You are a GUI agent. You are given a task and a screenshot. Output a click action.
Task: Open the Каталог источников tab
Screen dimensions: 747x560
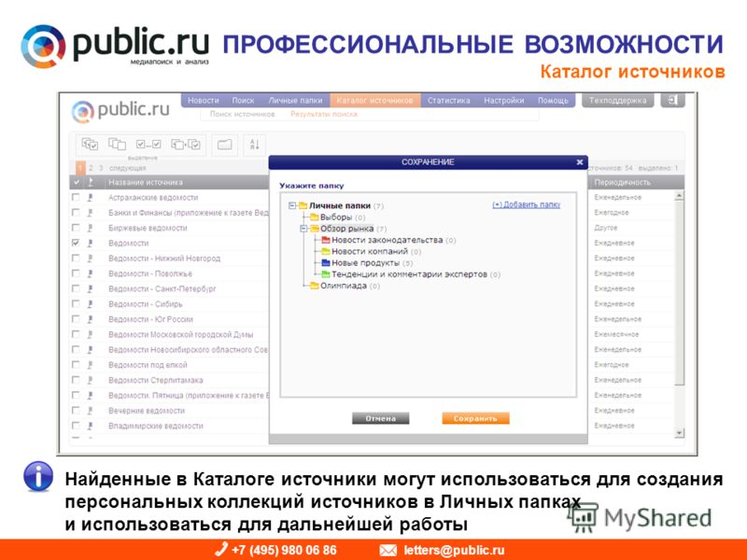click(x=374, y=101)
